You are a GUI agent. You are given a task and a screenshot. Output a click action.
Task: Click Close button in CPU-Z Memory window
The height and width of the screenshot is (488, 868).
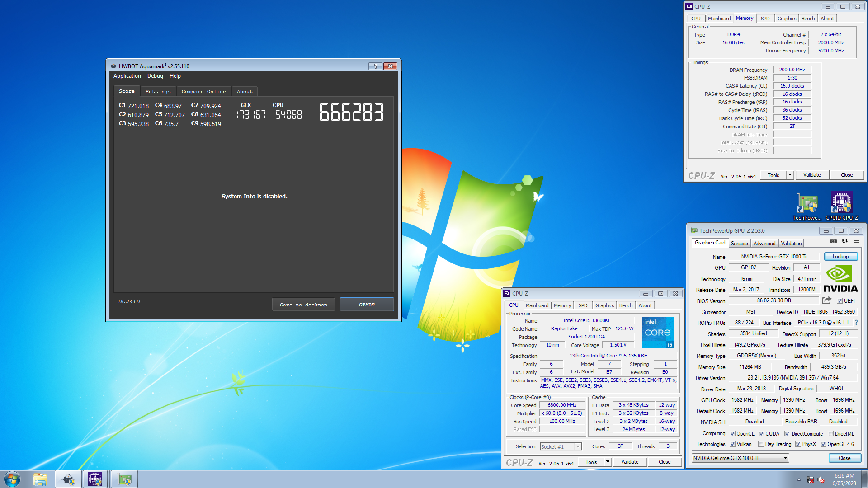pos(847,175)
